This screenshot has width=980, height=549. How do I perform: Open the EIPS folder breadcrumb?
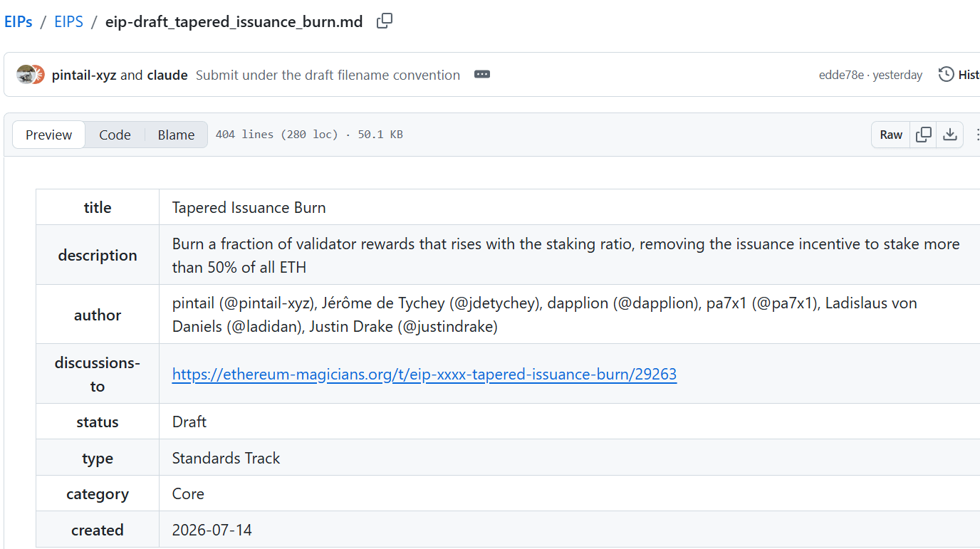tap(68, 21)
